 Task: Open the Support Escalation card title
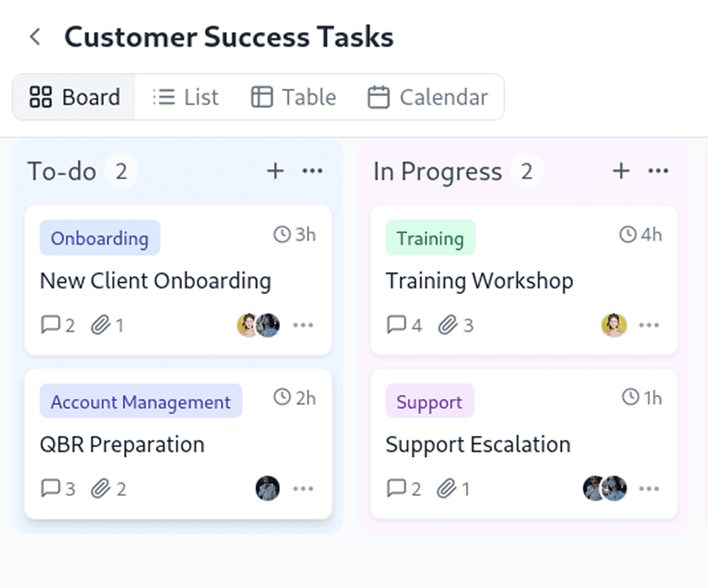click(x=478, y=444)
